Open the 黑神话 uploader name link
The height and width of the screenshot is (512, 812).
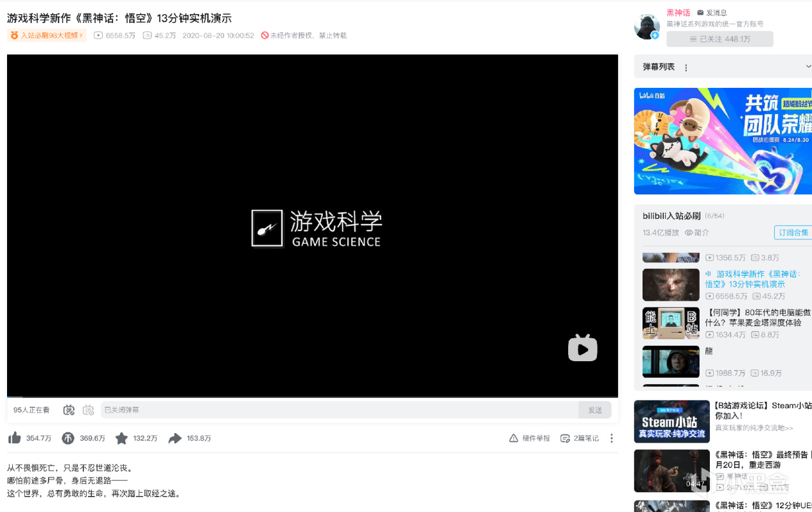coord(678,13)
